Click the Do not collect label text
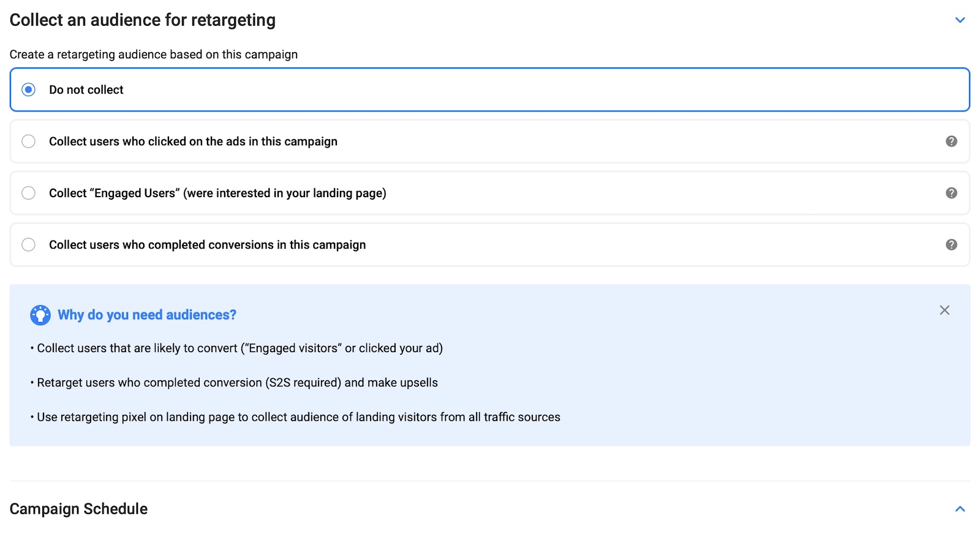Viewport: 980px width, 534px height. click(x=86, y=90)
